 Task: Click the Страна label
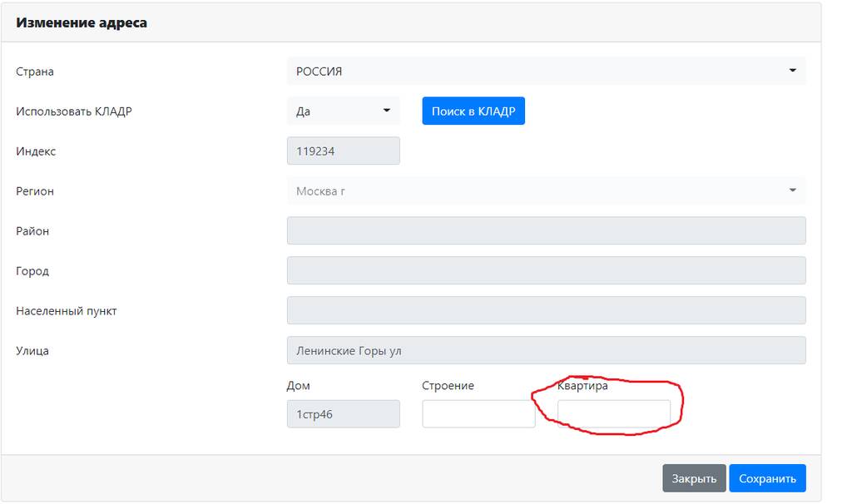35,72
